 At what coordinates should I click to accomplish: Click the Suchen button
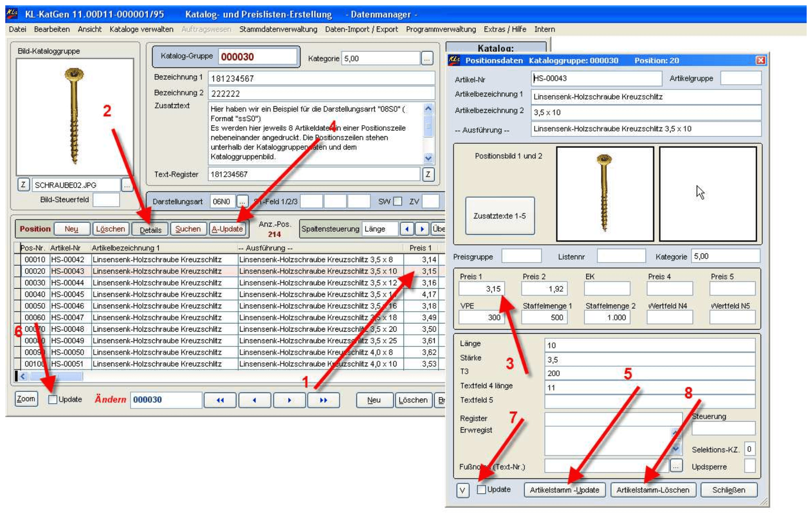tap(188, 229)
